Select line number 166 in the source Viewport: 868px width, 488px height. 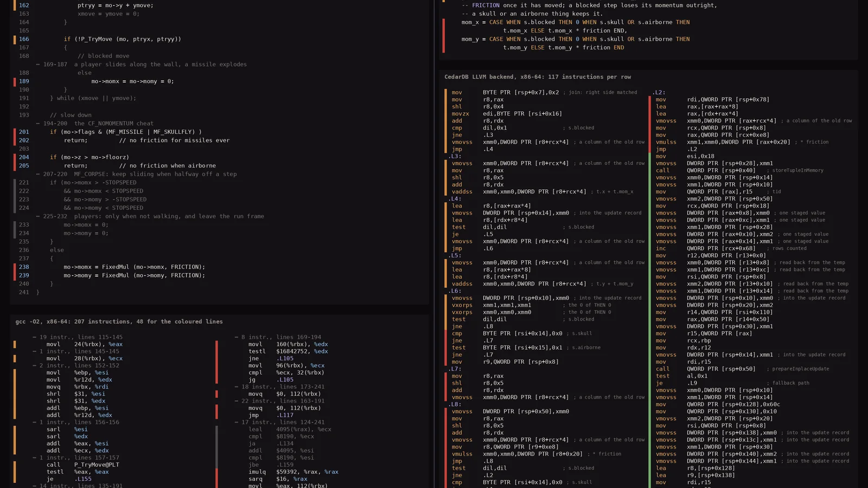point(24,39)
